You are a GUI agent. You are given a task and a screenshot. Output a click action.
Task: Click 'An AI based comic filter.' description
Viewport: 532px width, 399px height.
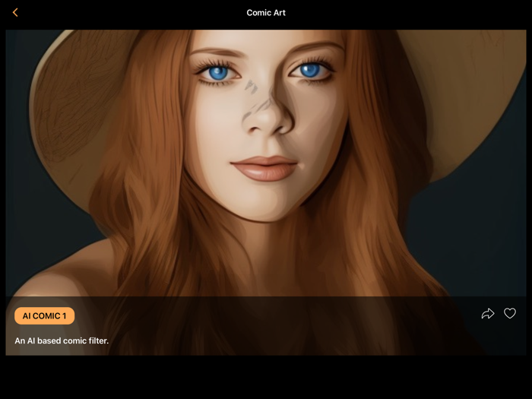tap(62, 340)
